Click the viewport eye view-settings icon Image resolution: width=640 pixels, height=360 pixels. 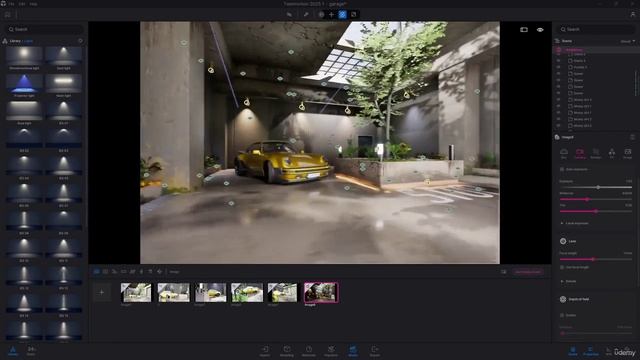pyautogui.click(x=540, y=29)
